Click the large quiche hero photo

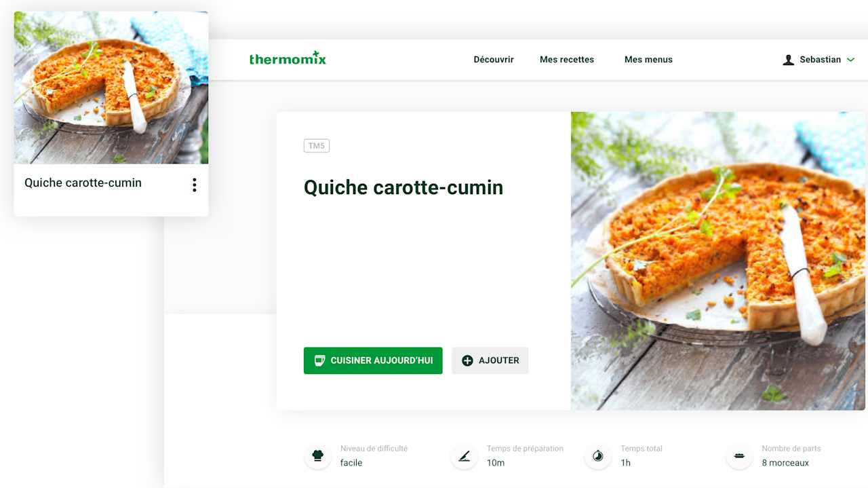718,261
